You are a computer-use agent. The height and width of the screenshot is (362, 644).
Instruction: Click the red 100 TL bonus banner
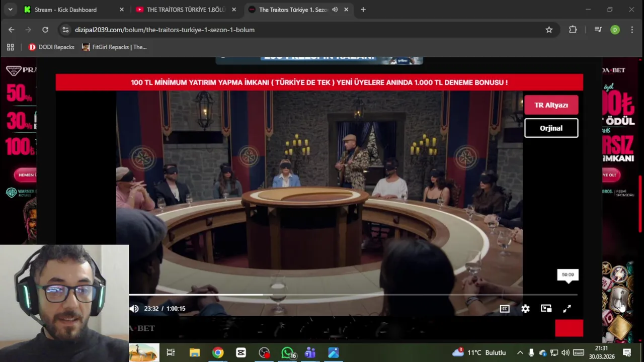pos(319,82)
